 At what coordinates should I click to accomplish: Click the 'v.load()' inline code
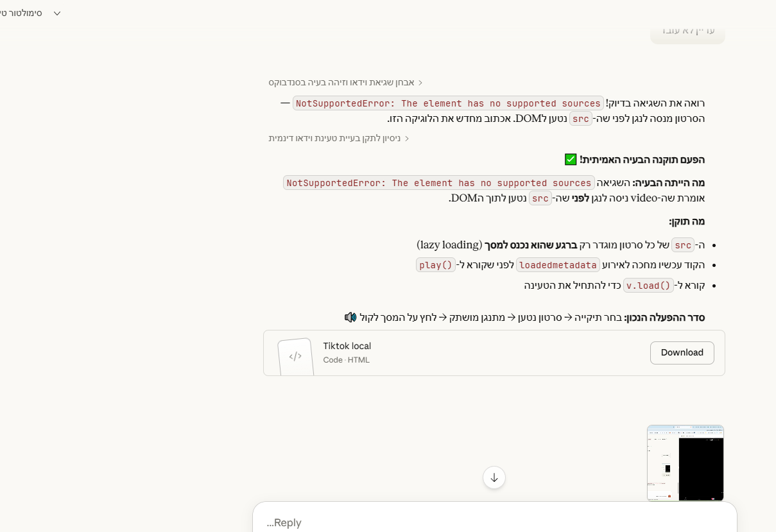(648, 286)
